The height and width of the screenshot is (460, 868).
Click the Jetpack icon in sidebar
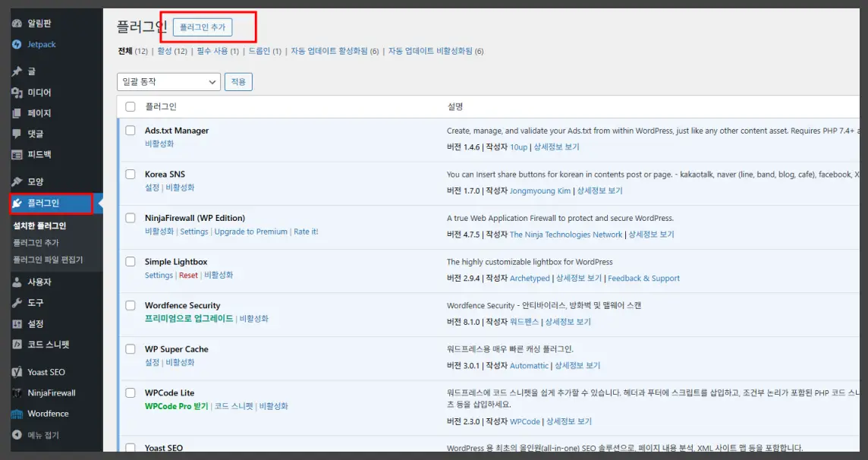(x=17, y=45)
